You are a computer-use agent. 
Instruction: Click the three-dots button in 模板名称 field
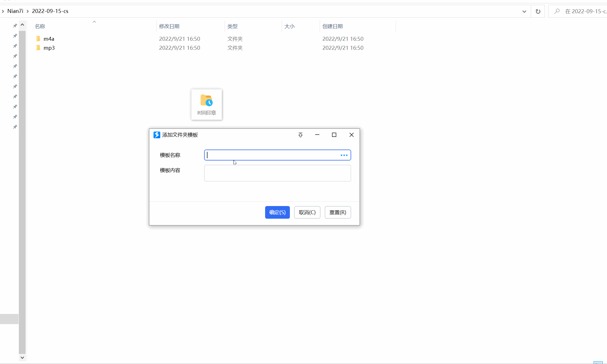click(344, 155)
